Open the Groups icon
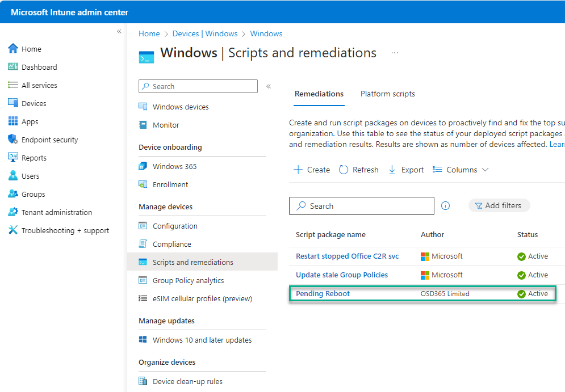The width and height of the screenshot is (565, 392). tap(13, 193)
